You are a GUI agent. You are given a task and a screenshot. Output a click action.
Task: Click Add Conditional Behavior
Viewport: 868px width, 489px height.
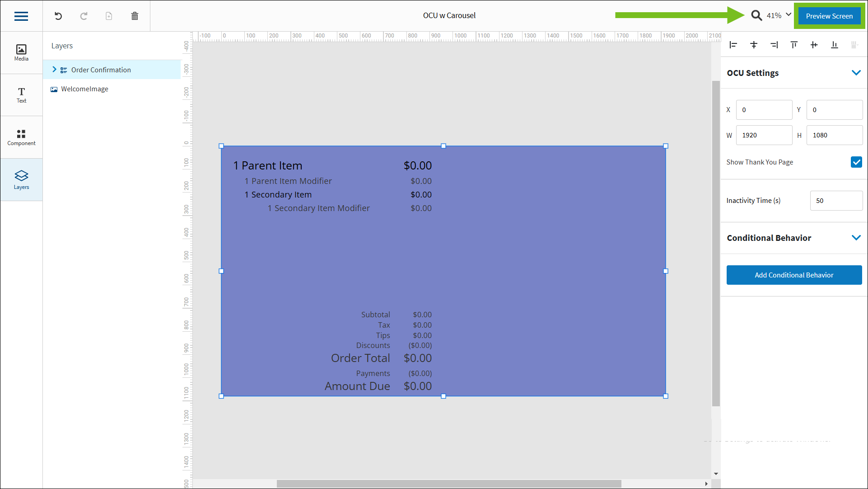point(794,275)
